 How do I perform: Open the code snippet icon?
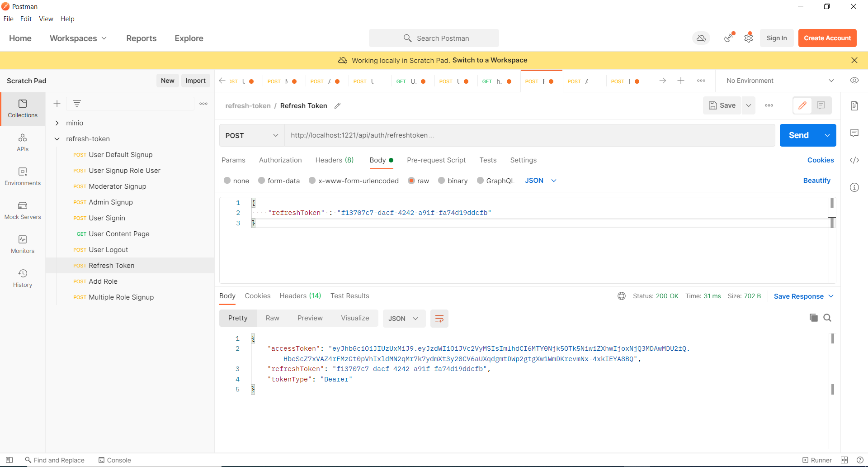pos(854,160)
